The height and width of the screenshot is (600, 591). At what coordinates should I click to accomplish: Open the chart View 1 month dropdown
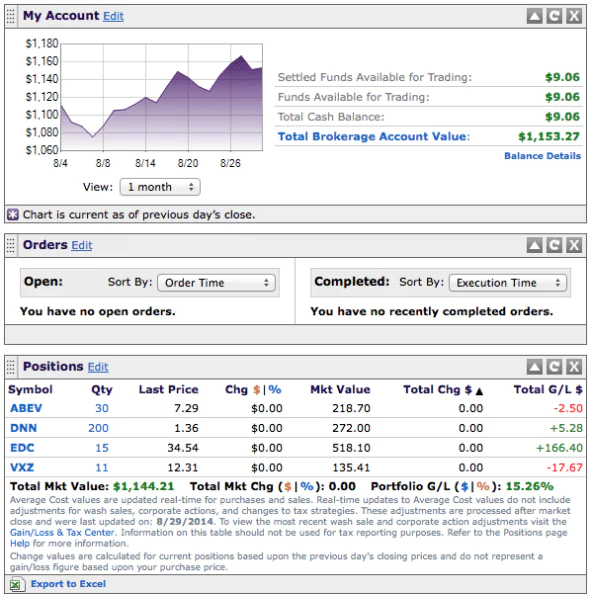pos(160,187)
